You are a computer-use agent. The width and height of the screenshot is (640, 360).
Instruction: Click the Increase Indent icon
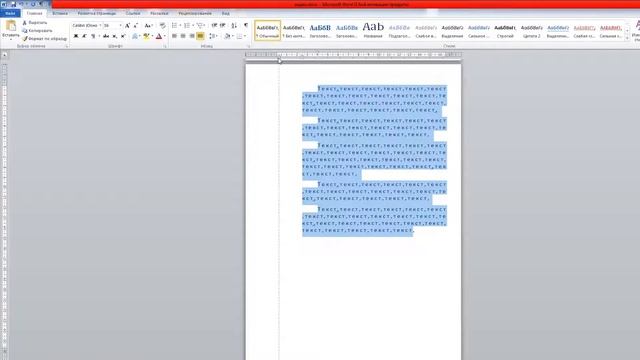click(x=223, y=26)
